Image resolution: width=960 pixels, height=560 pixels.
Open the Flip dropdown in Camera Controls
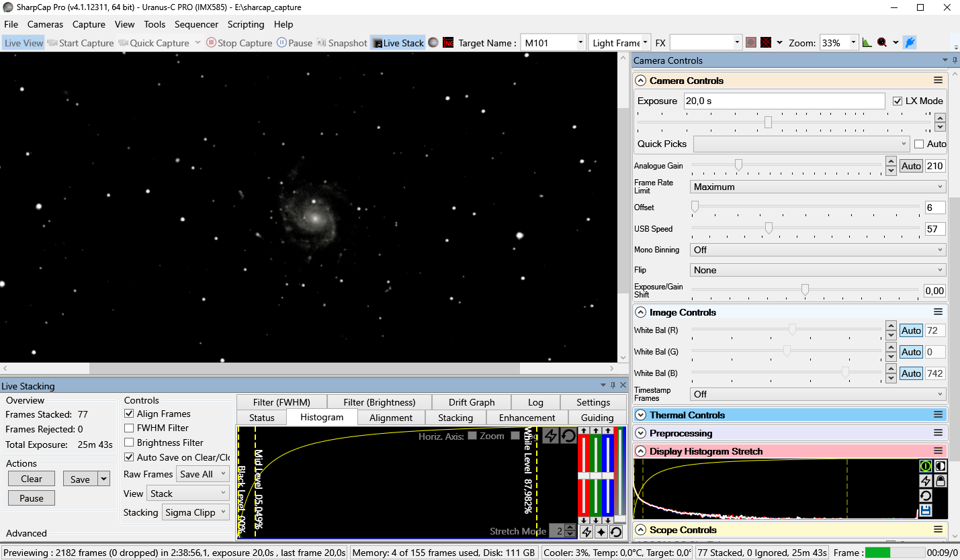coord(817,269)
